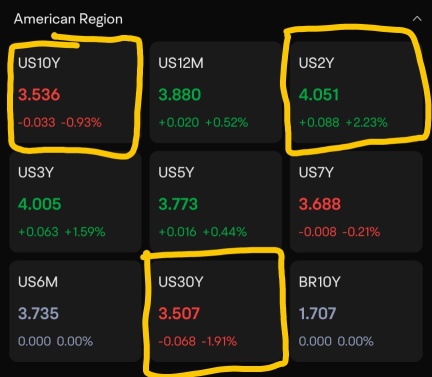Collapse the American Region section chevron
Image resolution: width=432 pixels, height=377 pixels.
click(417, 19)
